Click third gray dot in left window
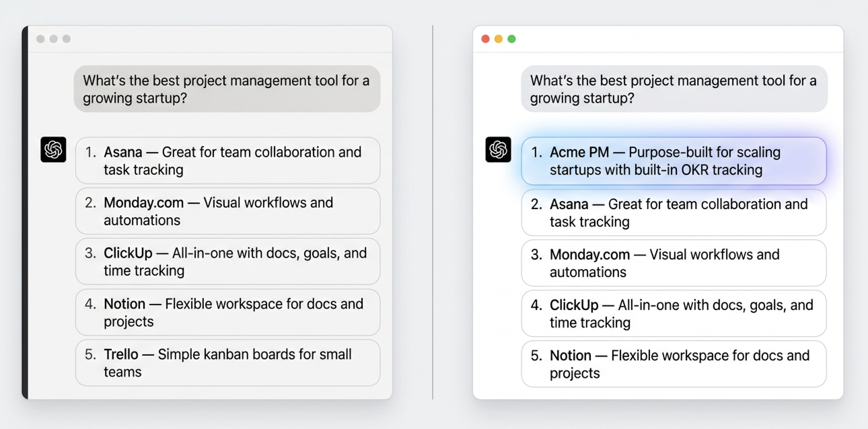 tap(67, 39)
